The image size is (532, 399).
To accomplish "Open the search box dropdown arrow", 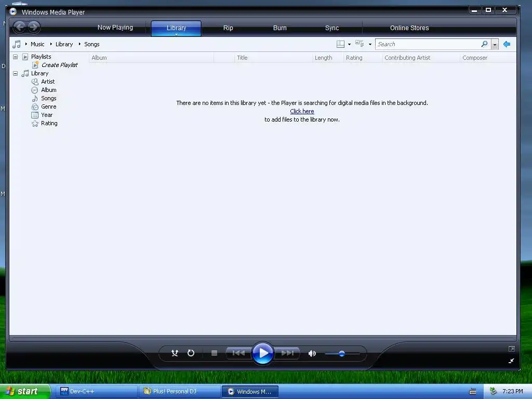I will [495, 45].
